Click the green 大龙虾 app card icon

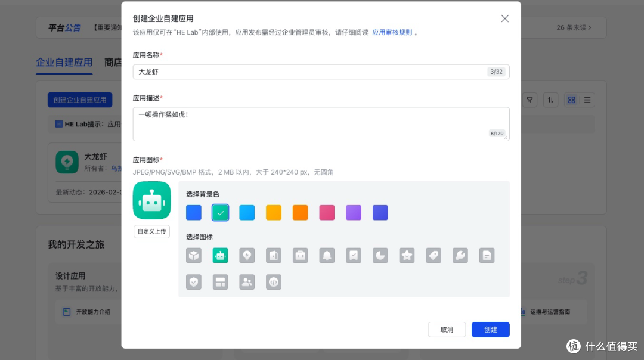(67, 162)
